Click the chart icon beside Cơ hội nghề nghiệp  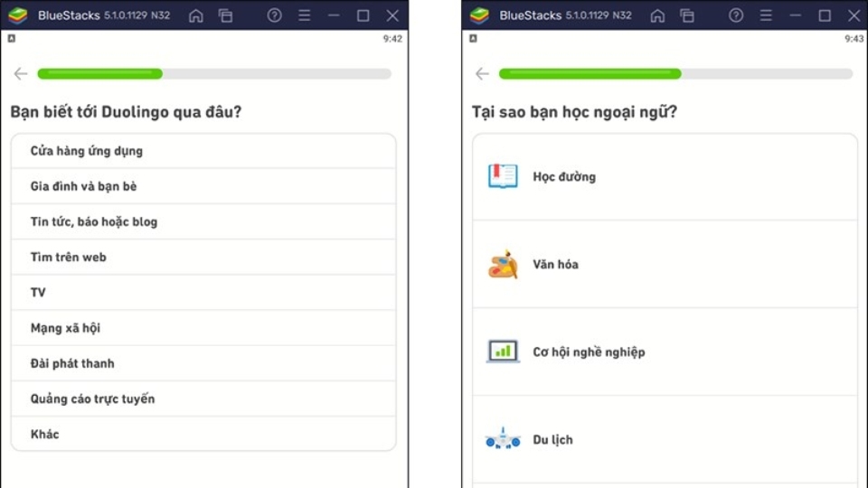503,352
